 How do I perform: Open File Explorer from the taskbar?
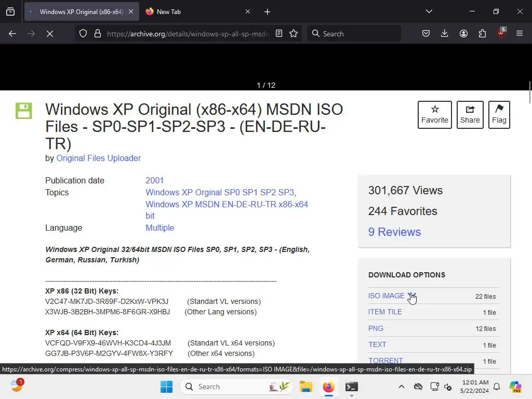[x=305, y=387]
